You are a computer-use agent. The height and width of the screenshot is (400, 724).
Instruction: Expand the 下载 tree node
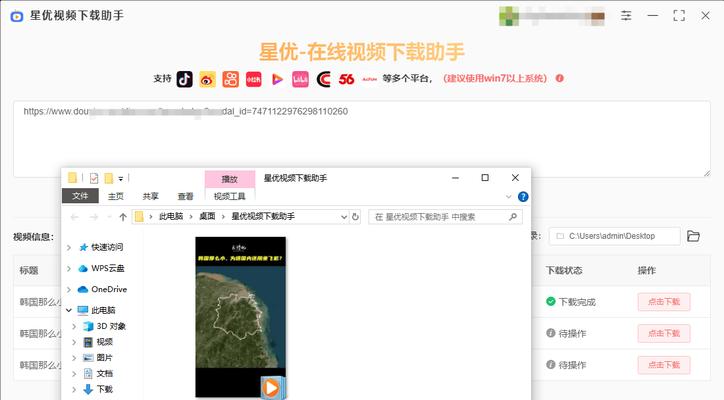pyautogui.click(x=74, y=389)
